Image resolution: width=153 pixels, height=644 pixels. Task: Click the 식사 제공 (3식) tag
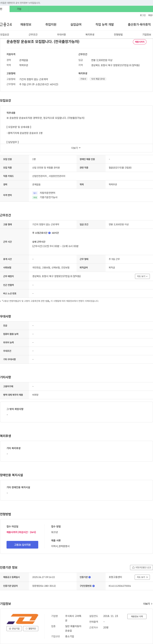(x=98, y=79)
